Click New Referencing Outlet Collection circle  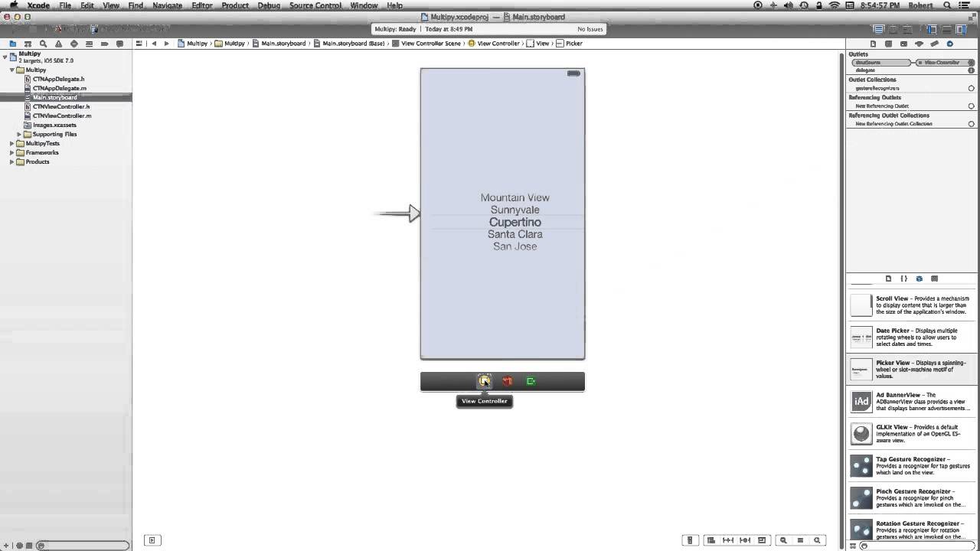pos(971,124)
